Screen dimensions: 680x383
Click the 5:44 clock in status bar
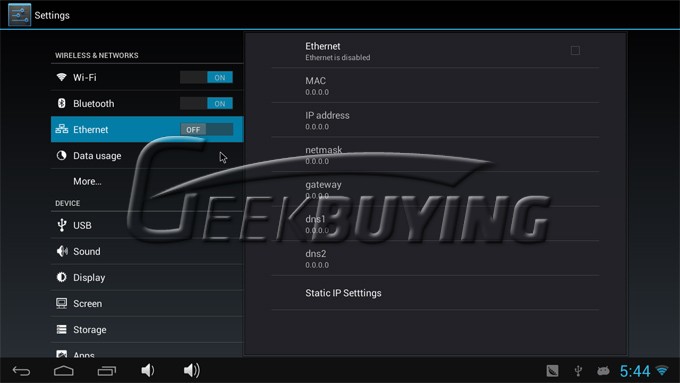635,371
